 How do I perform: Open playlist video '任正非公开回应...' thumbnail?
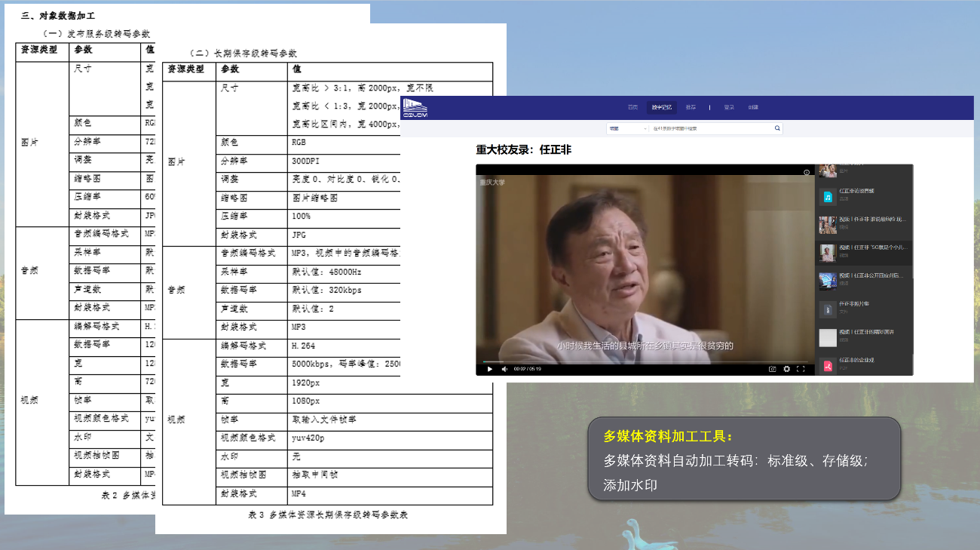[828, 281]
